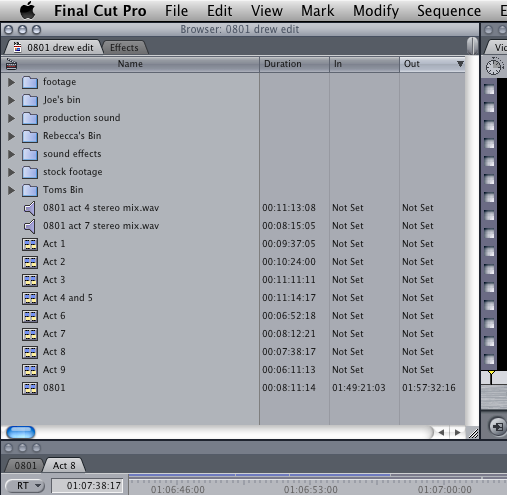Image resolution: width=507 pixels, height=495 pixels.
Task: Open the Modify menu
Action: pyautogui.click(x=376, y=11)
